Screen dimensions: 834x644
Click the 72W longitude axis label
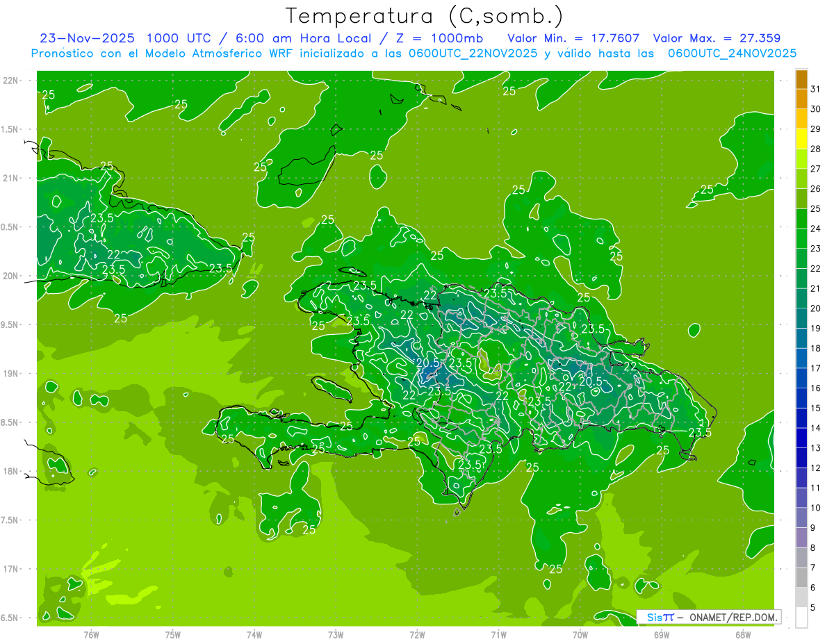point(418,635)
